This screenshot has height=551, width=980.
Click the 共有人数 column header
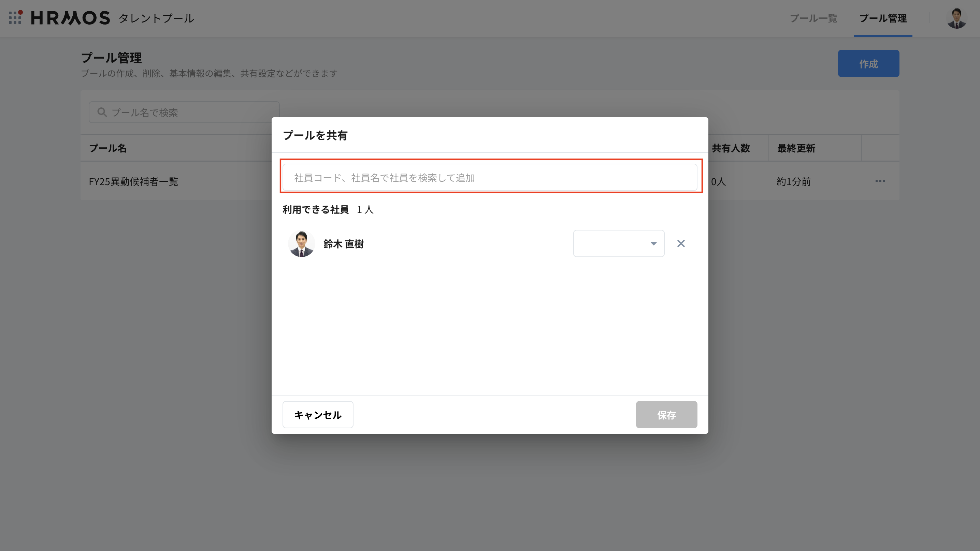point(731,148)
